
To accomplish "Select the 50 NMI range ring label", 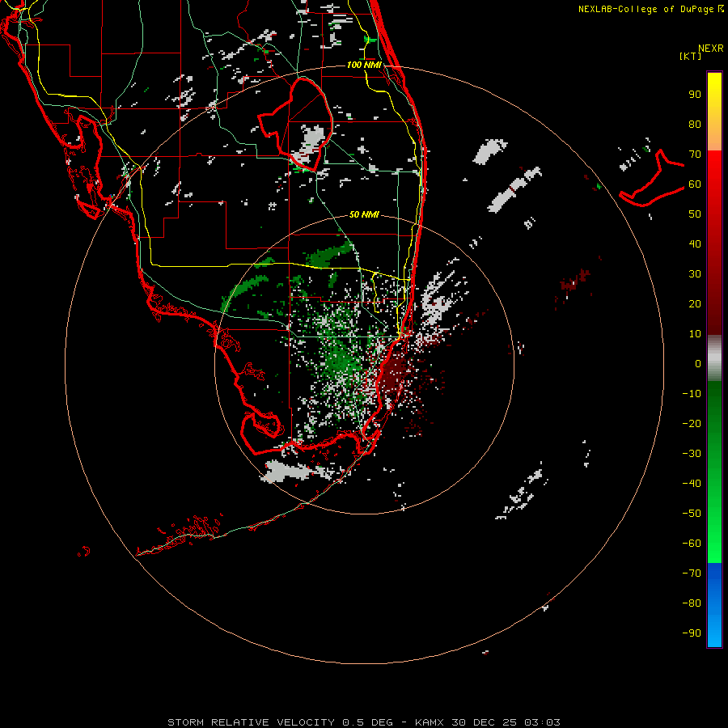I will tap(364, 214).
